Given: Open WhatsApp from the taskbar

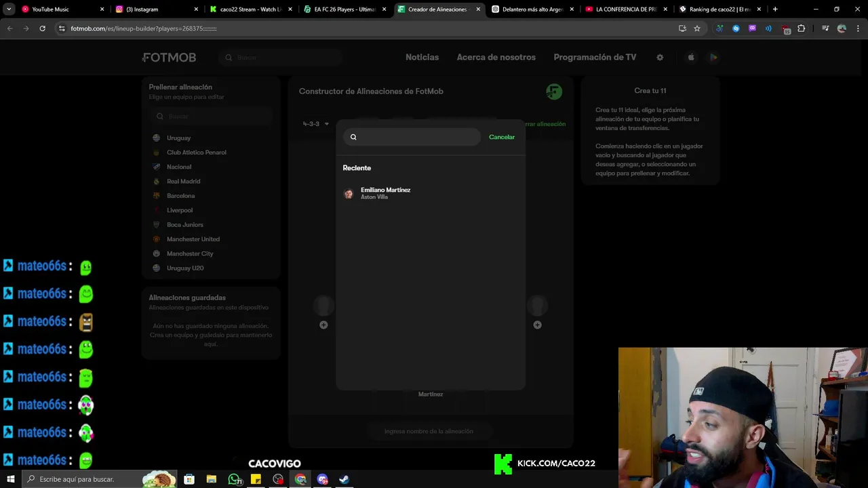Looking at the screenshot, I should click(235, 479).
